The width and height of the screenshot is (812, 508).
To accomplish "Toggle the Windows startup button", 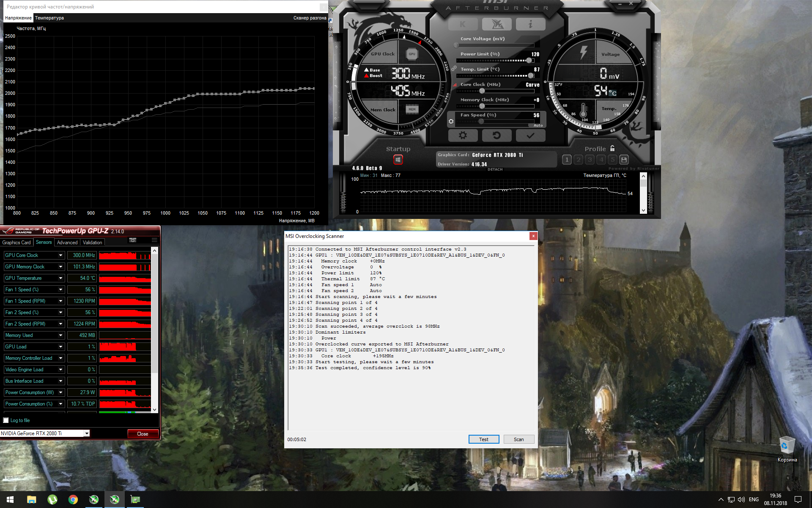I will point(398,160).
